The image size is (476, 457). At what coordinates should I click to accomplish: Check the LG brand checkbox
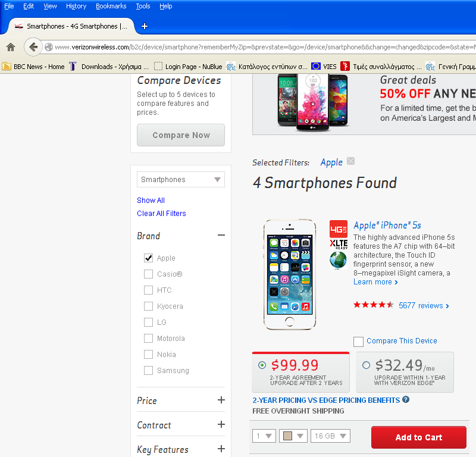(148, 322)
